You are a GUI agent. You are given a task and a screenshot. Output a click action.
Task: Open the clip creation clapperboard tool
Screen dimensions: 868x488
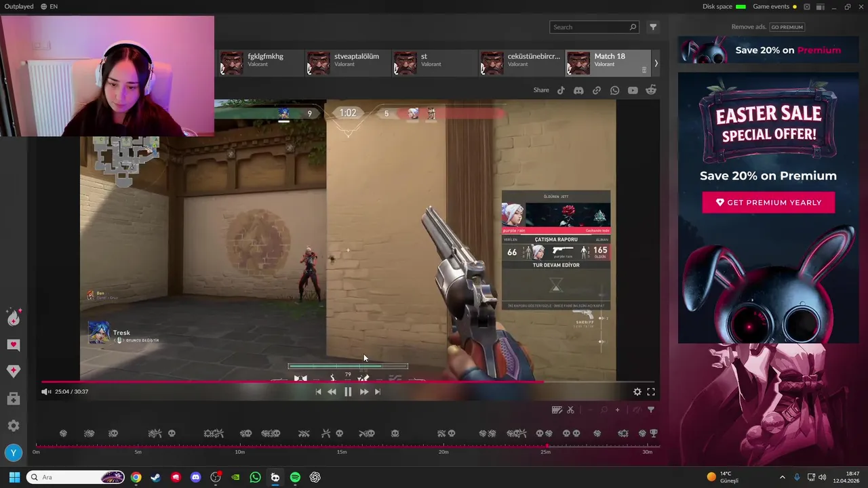click(557, 410)
